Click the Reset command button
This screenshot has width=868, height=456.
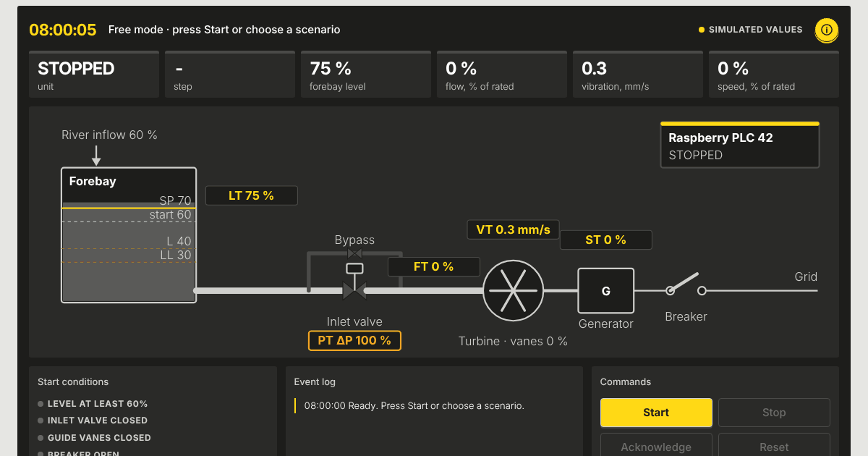click(x=774, y=446)
